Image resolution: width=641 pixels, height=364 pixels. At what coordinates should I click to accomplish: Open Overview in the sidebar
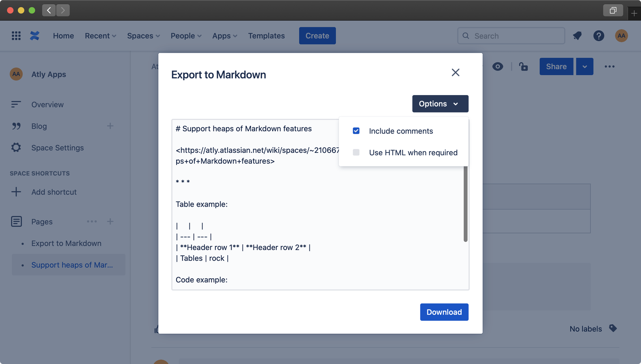point(47,104)
